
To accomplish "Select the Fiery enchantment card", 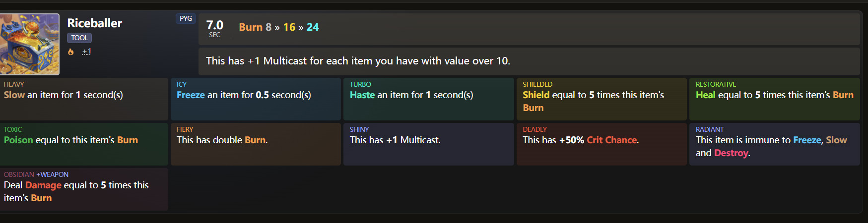I will (256, 144).
